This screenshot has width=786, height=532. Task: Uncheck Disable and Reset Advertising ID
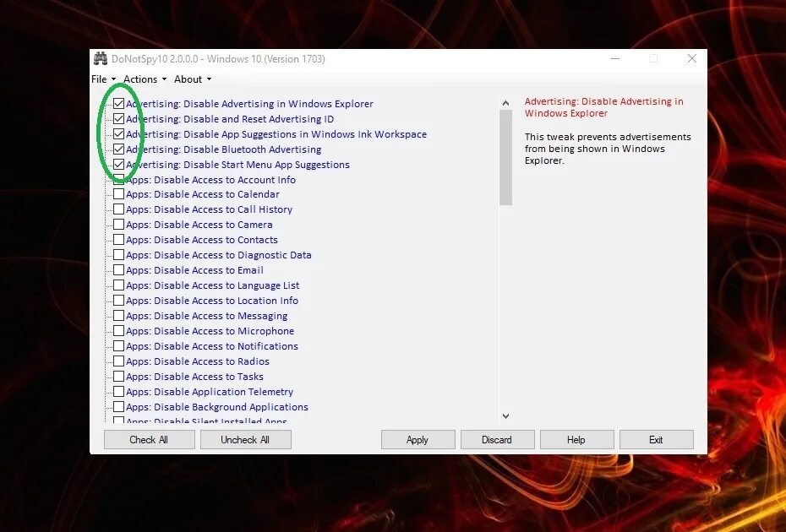[119, 119]
